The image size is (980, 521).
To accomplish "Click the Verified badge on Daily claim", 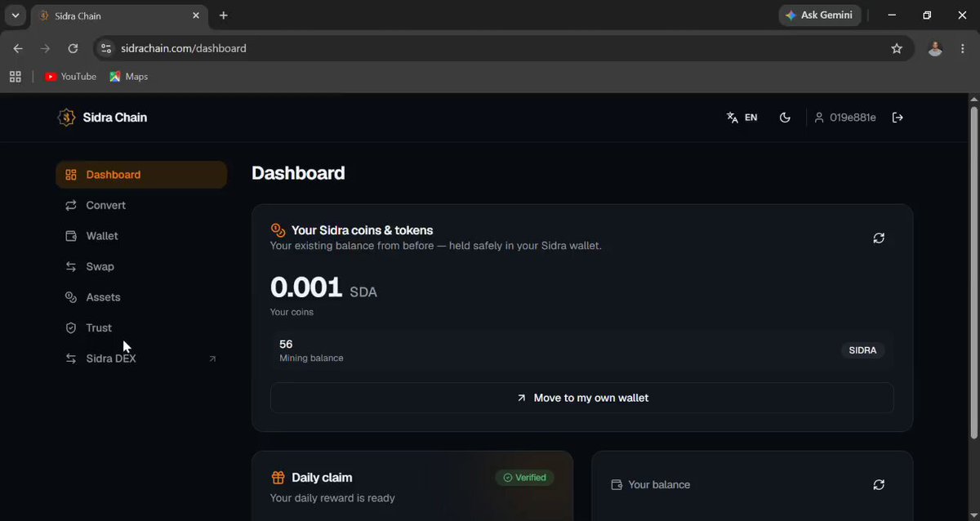I will 524,478.
